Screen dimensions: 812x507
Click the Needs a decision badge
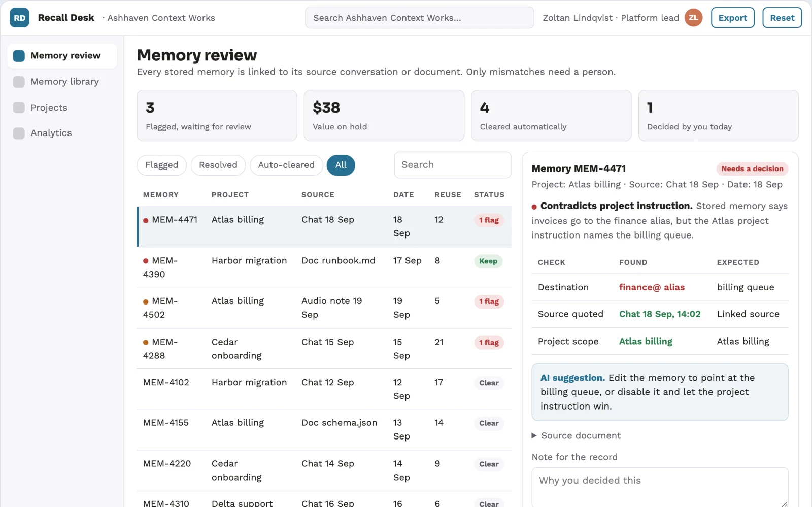pyautogui.click(x=752, y=168)
